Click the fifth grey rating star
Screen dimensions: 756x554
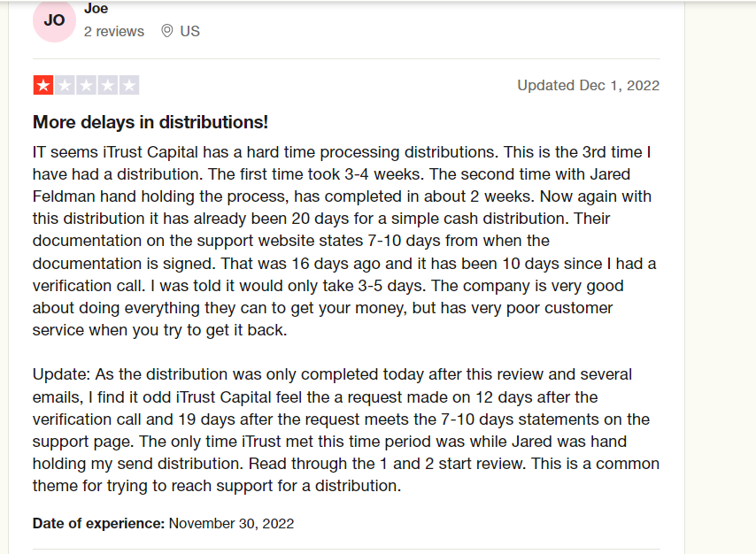click(129, 85)
